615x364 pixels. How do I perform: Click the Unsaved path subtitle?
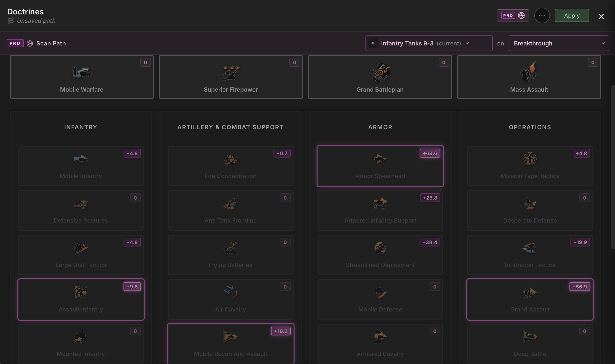[36, 21]
